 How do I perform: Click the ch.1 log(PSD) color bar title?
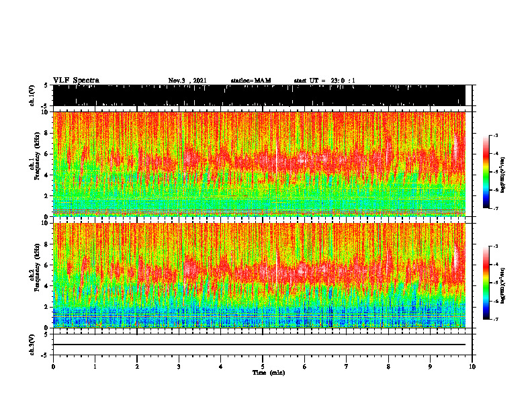503,175
